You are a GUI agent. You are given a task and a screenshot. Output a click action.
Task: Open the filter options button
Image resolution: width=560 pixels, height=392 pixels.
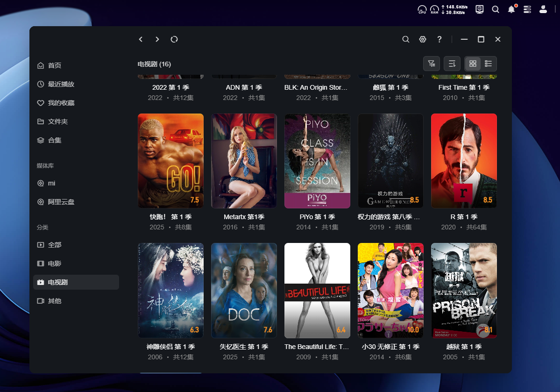pos(432,64)
